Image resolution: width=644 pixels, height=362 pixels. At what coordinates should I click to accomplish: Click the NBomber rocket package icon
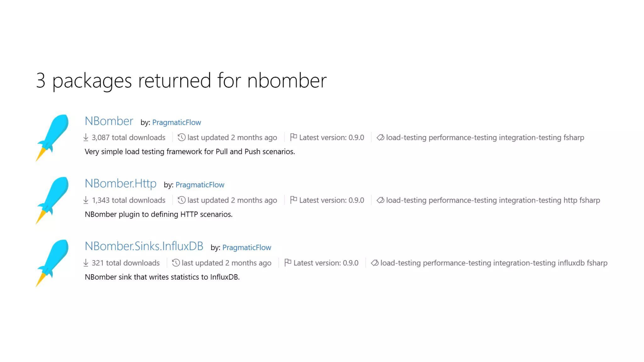[52, 138]
